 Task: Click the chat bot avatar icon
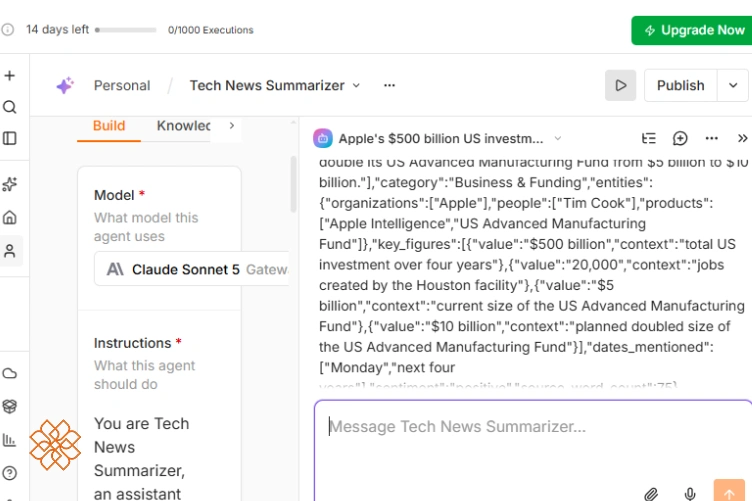pyautogui.click(x=323, y=139)
